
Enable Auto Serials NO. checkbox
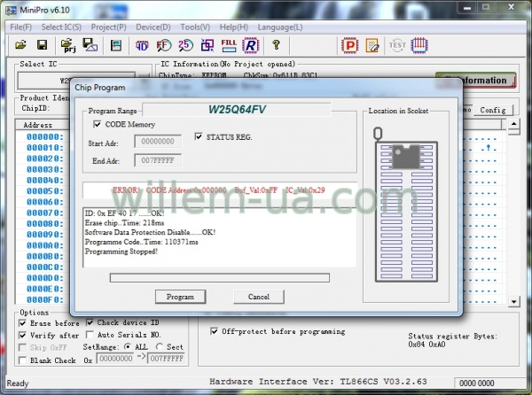point(90,335)
